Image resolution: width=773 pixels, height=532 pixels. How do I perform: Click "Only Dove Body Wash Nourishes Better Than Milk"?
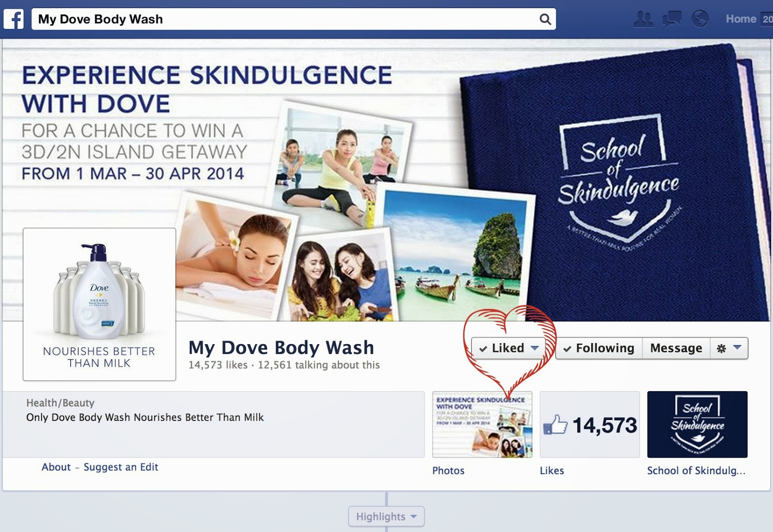pyautogui.click(x=145, y=417)
